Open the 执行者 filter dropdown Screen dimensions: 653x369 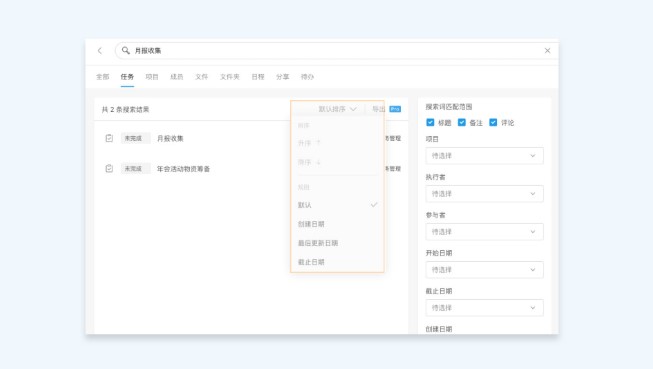[484, 194]
